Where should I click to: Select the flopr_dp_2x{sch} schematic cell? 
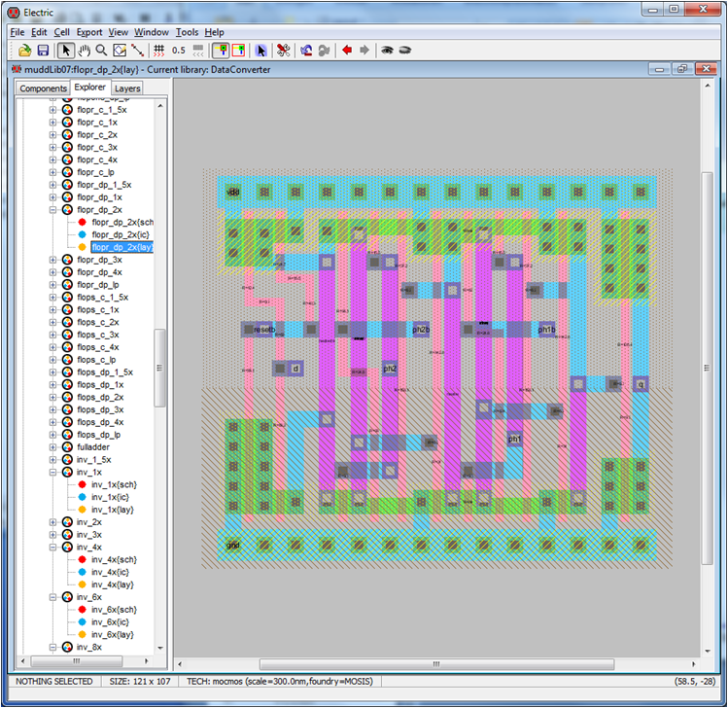121,223
